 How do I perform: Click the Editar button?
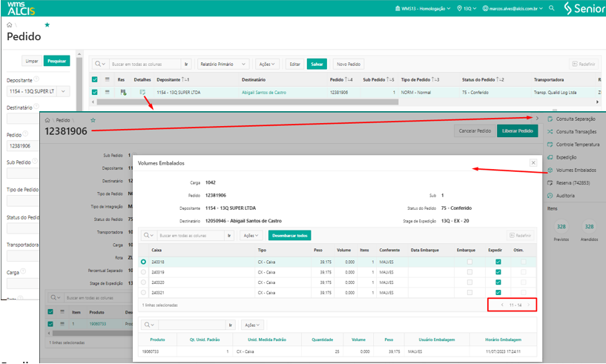click(295, 64)
